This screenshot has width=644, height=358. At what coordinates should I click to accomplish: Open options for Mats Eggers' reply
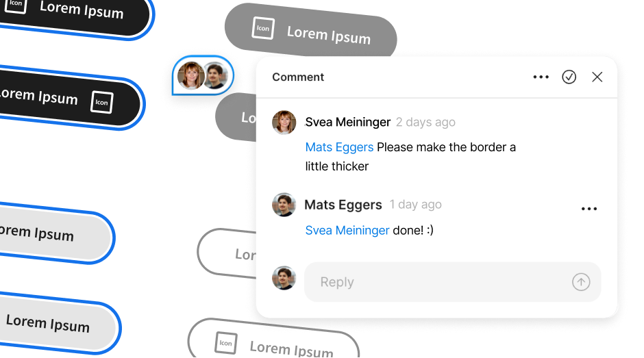(589, 209)
